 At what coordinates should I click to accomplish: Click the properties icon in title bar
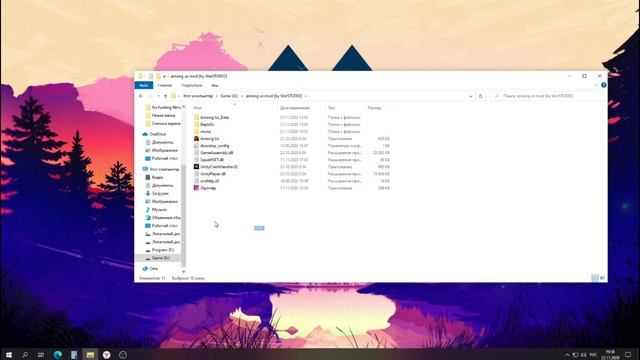[150, 76]
